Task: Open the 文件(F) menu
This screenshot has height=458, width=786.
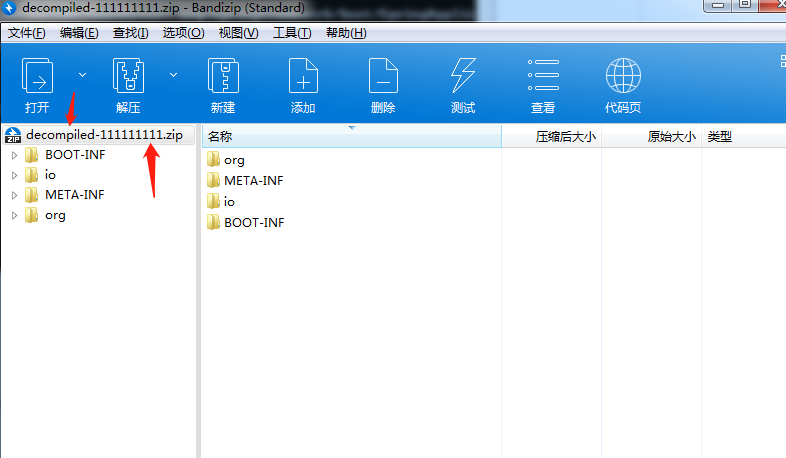Action: tap(27, 33)
